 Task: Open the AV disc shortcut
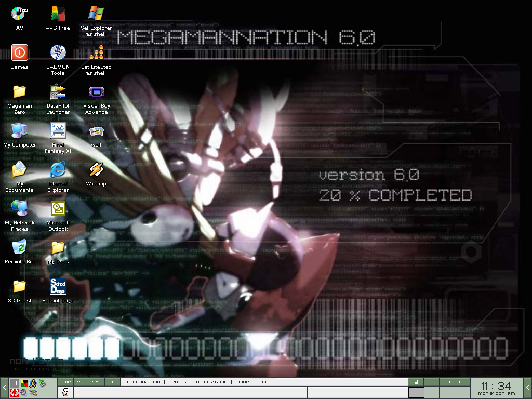coord(19,18)
